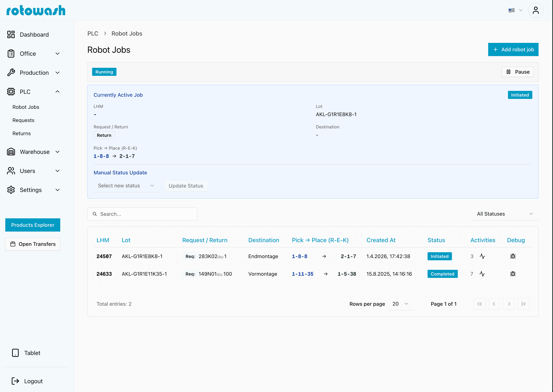The height and width of the screenshot is (392, 553).
Task: Click the plus icon on Add robot job
Action: (495, 49)
